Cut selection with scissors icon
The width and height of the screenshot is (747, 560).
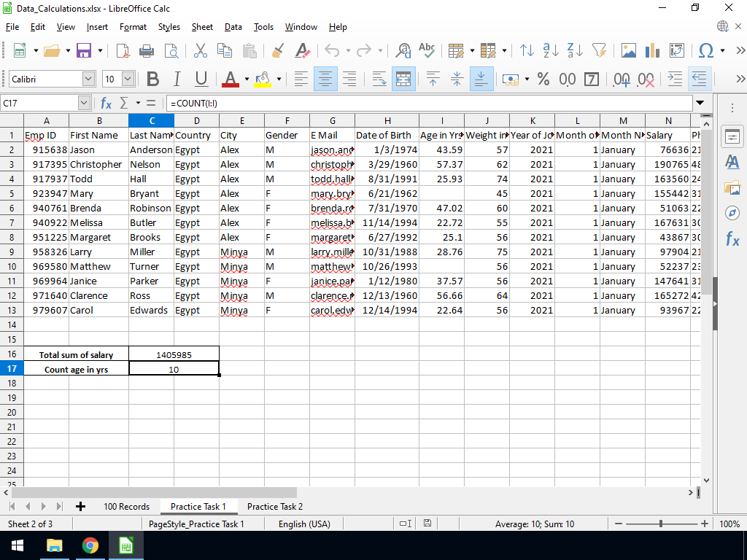pos(201,50)
